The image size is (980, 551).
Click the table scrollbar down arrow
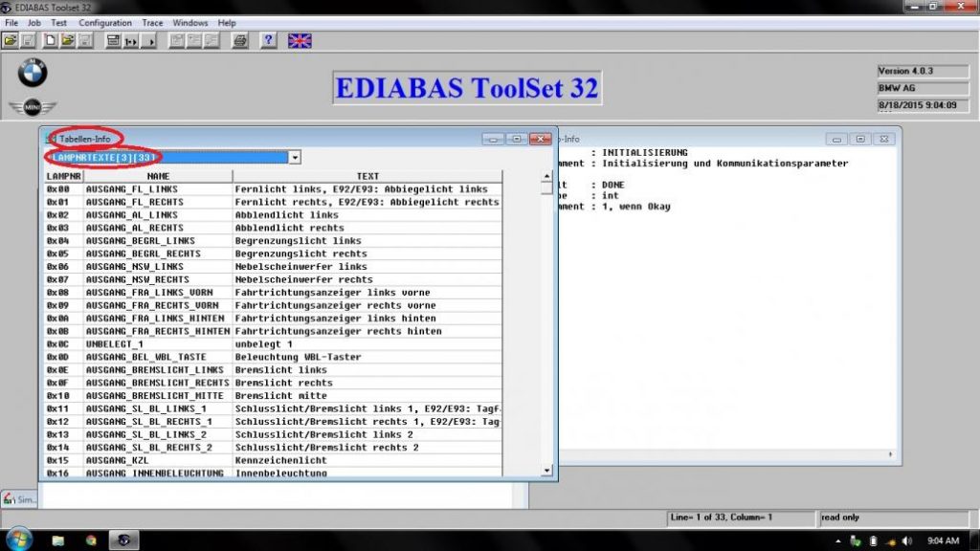pyautogui.click(x=546, y=471)
